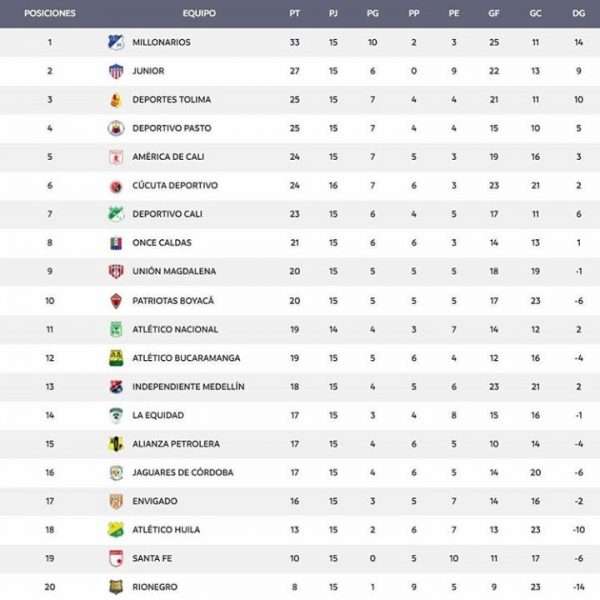Click the Rionegro team badge
The image size is (600, 600).
click(116, 587)
